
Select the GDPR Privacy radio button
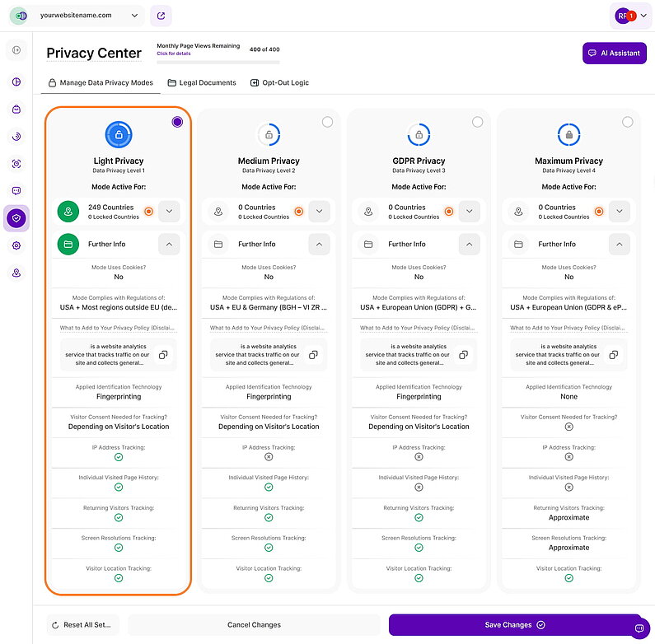point(477,122)
